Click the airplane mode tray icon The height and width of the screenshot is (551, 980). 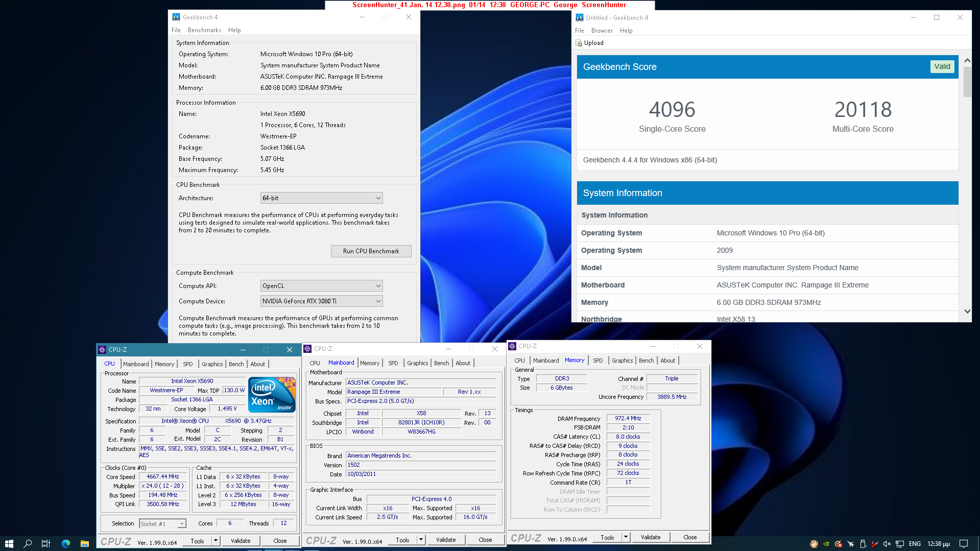tap(850, 544)
